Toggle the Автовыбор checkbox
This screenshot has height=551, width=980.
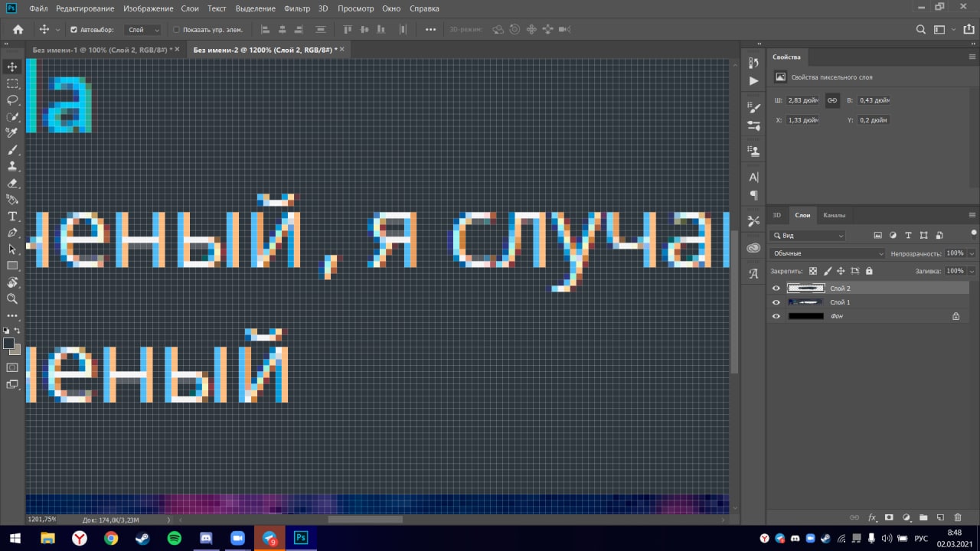[73, 30]
